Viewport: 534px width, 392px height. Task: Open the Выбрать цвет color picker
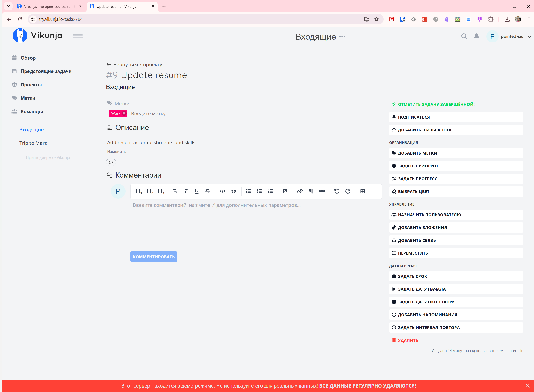pos(413,192)
